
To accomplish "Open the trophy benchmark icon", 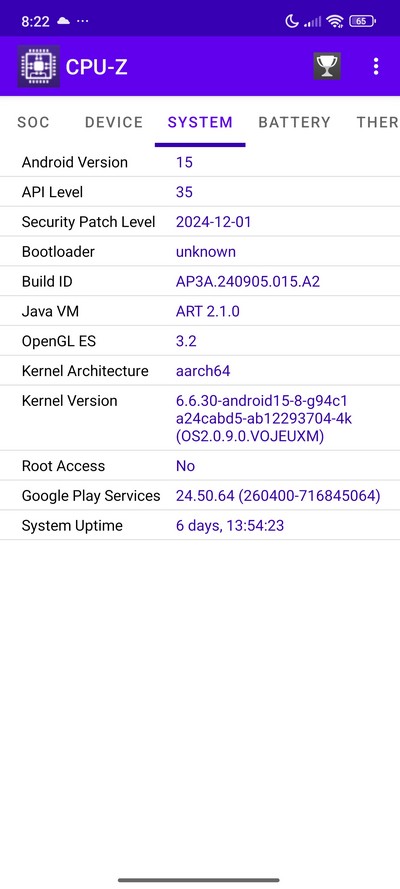I will pos(327,66).
